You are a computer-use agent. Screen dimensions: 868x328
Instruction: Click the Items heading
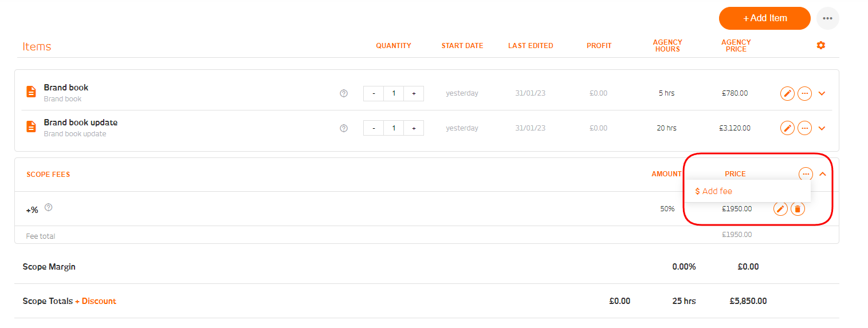click(x=37, y=46)
